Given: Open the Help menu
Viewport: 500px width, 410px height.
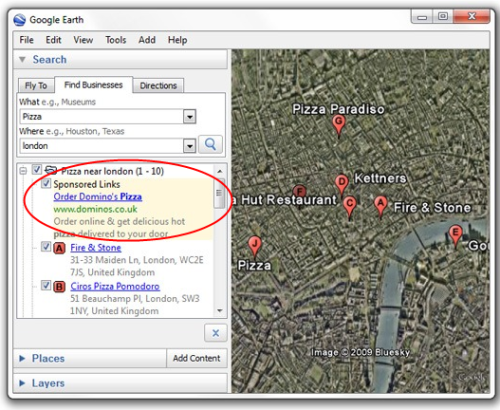Looking at the screenshot, I should pos(177,40).
